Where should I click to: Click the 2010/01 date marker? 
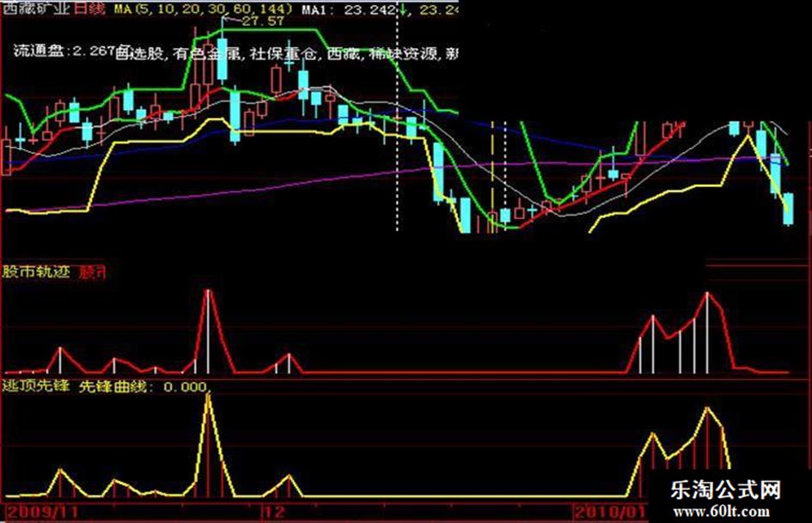[x=611, y=512]
